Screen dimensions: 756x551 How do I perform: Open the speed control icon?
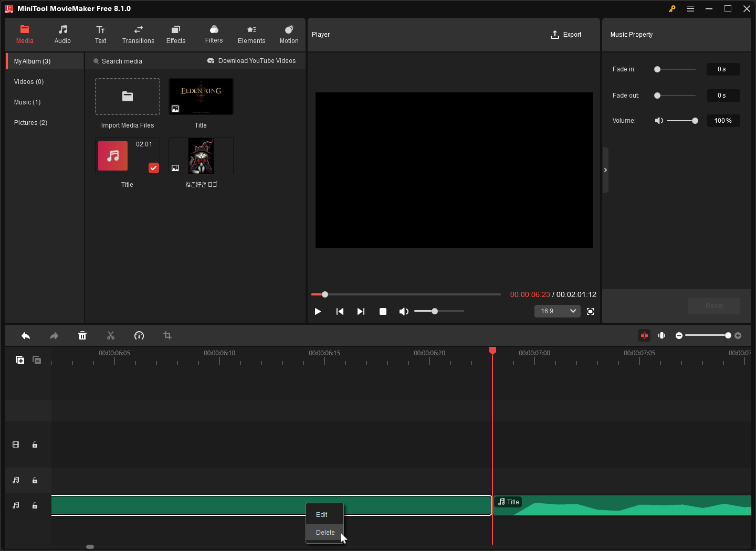pyautogui.click(x=139, y=336)
